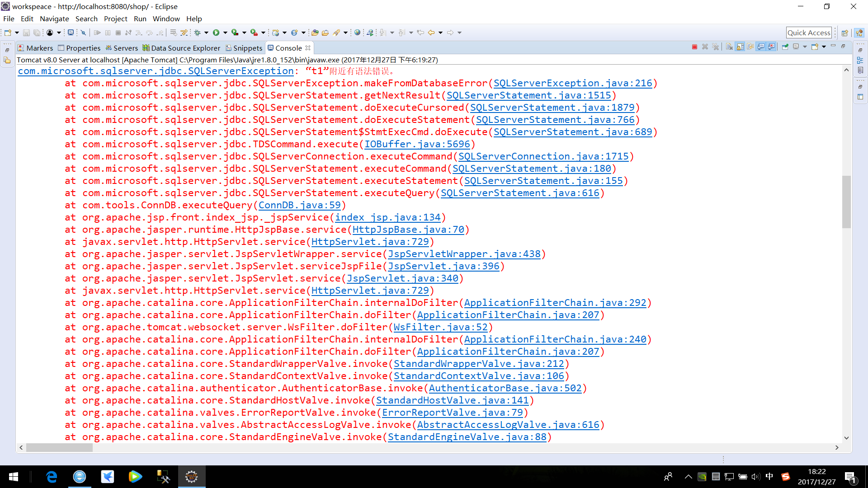This screenshot has height=488, width=868.
Task: Click Open Console icon
Action: click(x=815, y=47)
